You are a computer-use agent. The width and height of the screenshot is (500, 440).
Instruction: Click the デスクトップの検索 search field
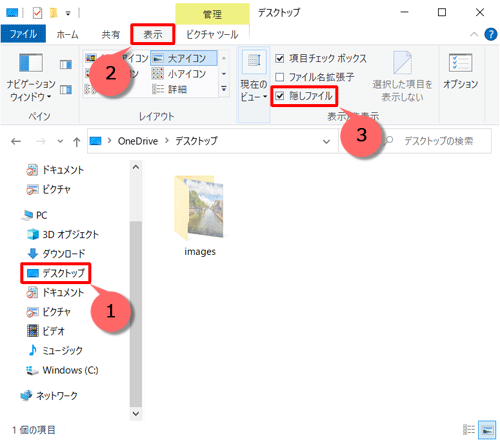click(x=439, y=141)
